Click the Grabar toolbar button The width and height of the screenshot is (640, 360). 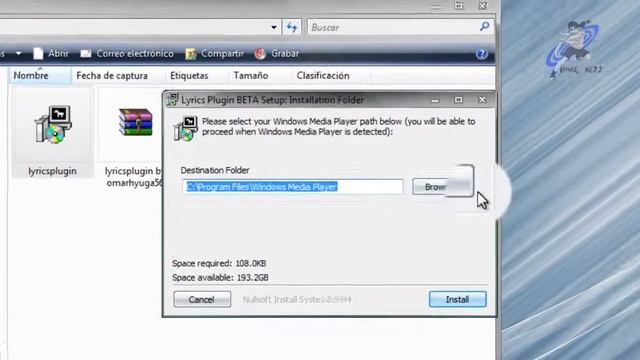(x=277, y=53)
